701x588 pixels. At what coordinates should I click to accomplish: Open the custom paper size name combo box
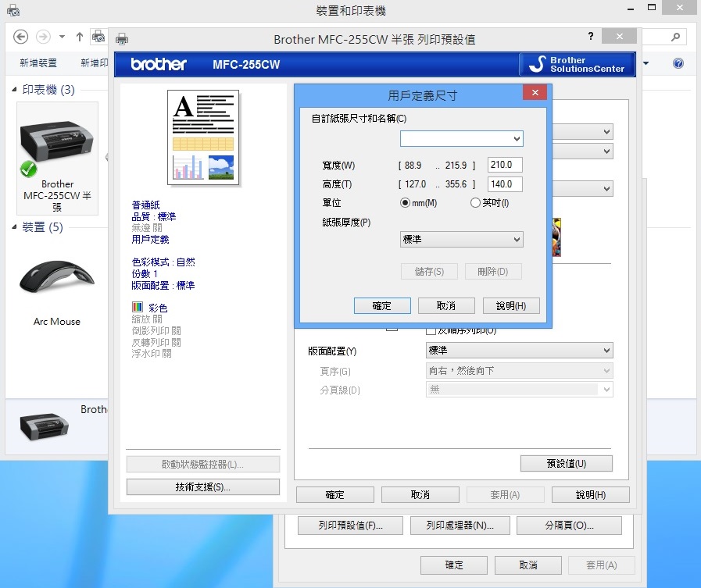pyautogui.click(x=461, y=138)
